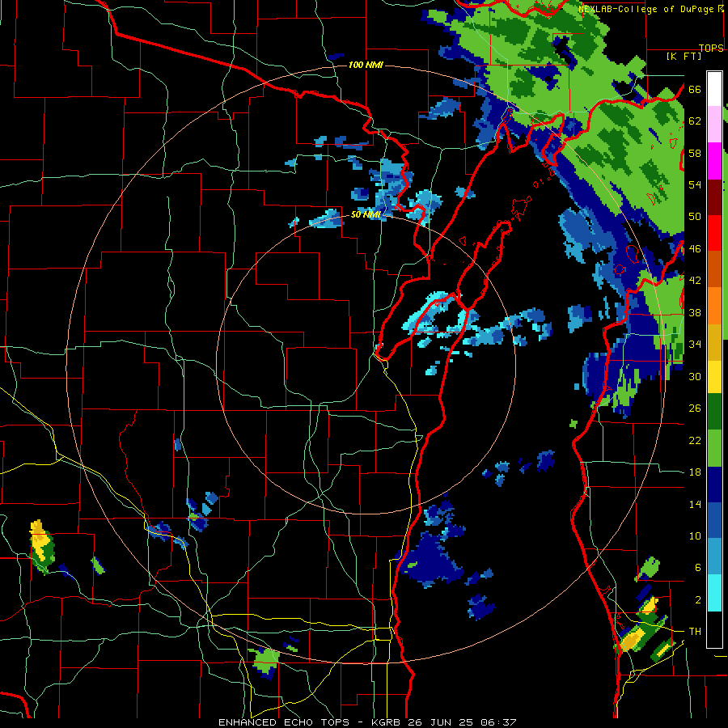Click the '26' scale label
The height and width of the screenshot is (728, 728).
click(x=695, y=408)
